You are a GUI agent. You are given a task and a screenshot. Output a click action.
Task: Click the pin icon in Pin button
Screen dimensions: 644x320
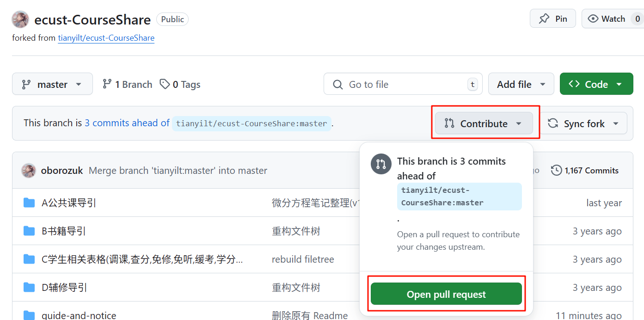click(x=544, y=19)
